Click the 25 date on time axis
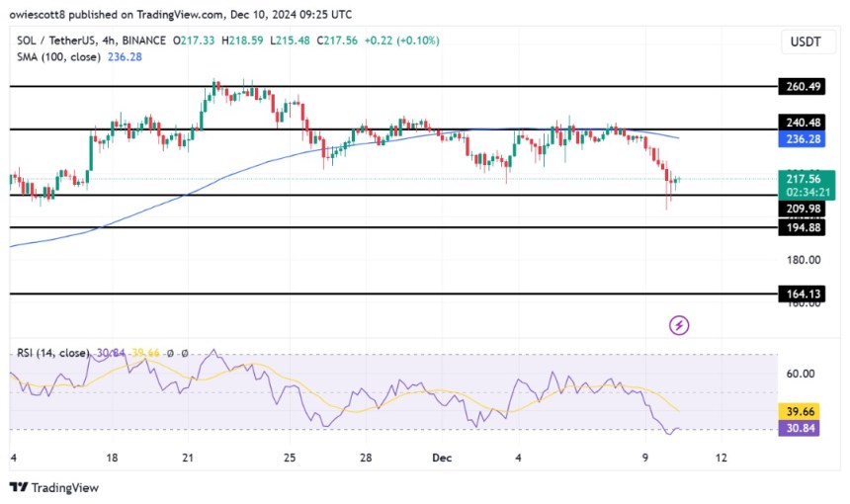Viewport: 850px width, 504px height. tap(290, 458)
